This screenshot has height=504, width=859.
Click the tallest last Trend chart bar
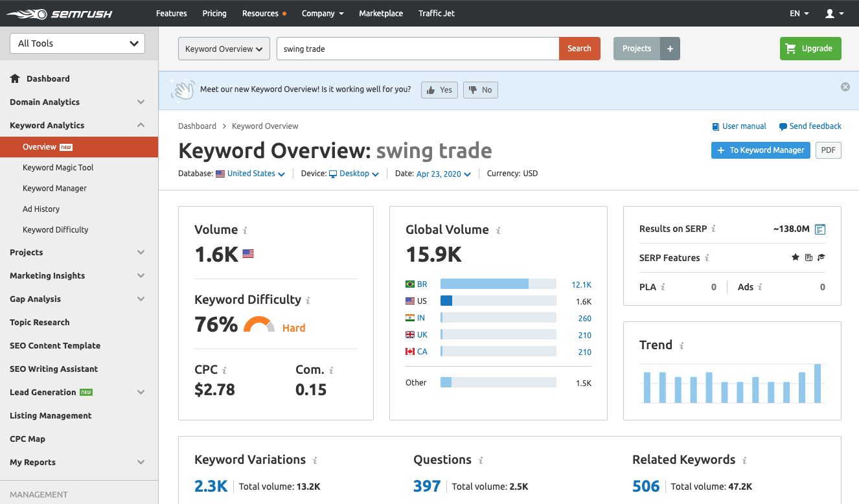coord(818,384)
